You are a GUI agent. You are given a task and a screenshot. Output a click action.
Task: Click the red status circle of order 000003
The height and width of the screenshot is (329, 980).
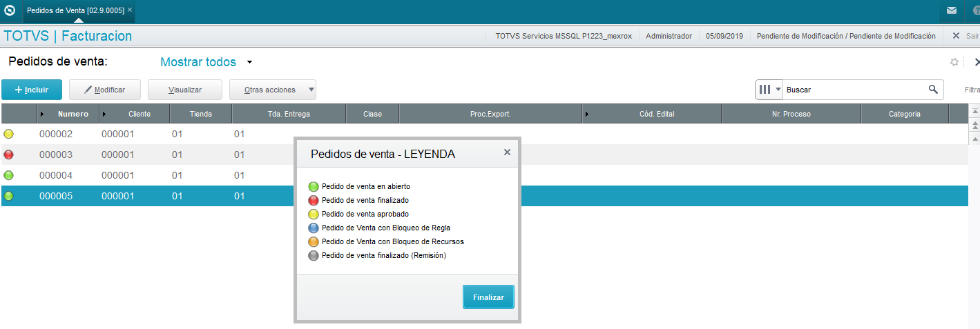click(8, 154)
